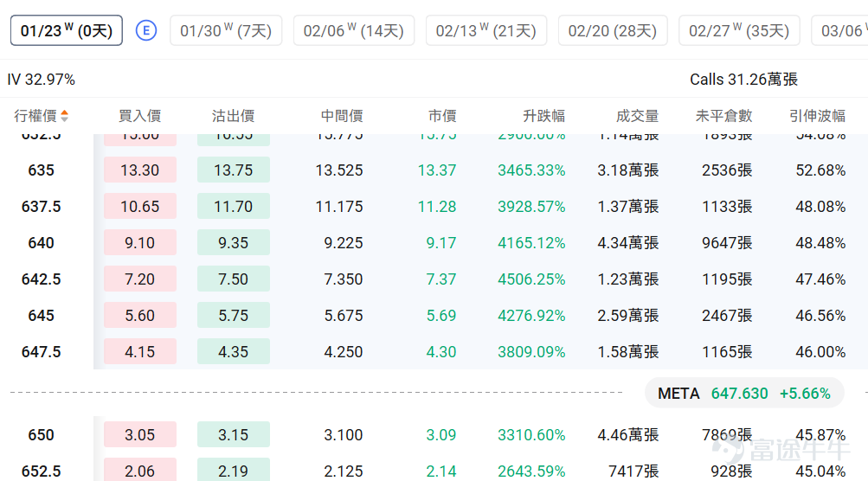
Task: Click the blue E earnings icon
Action: click(x=146, y=30)
